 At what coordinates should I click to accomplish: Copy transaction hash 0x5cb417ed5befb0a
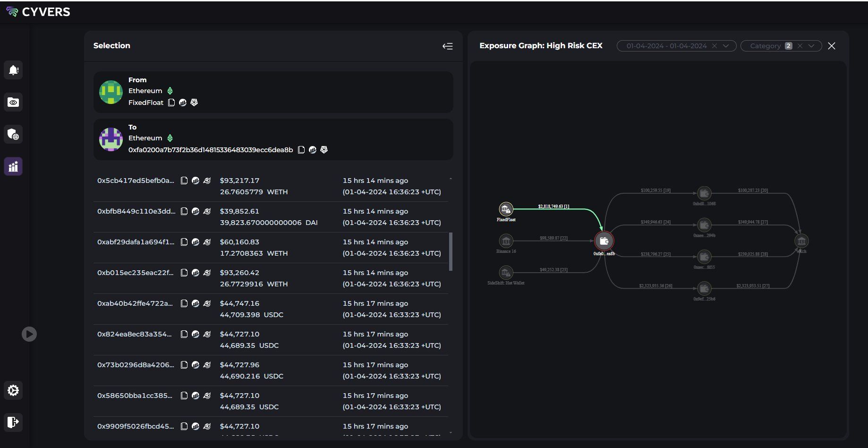(x=184, y=181)
